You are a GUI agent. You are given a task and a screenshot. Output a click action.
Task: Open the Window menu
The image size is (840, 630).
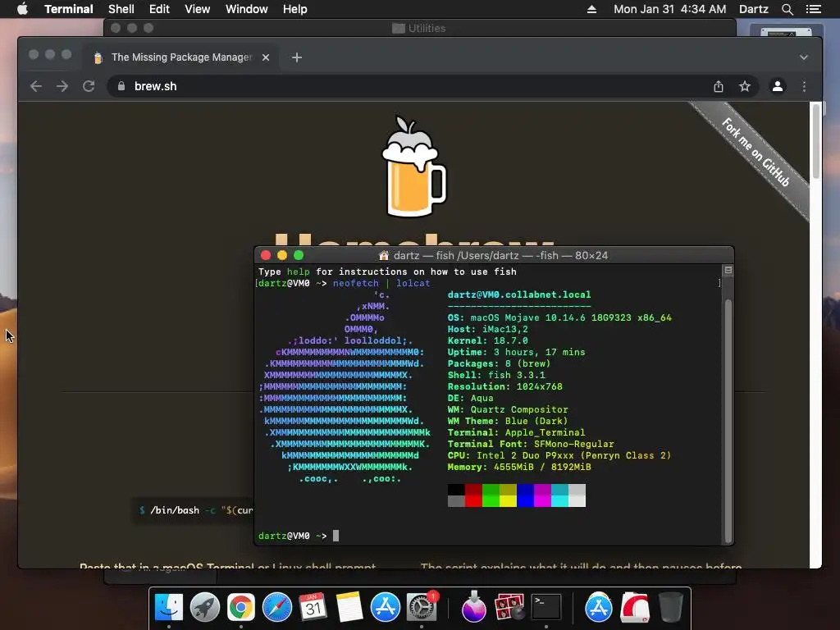click(246, 9)
